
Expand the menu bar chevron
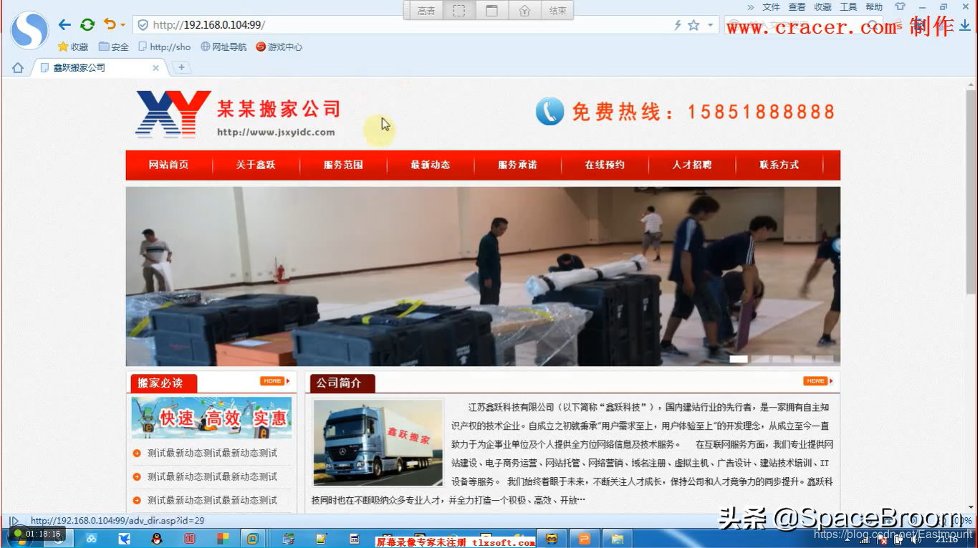[x=750, y=7]
